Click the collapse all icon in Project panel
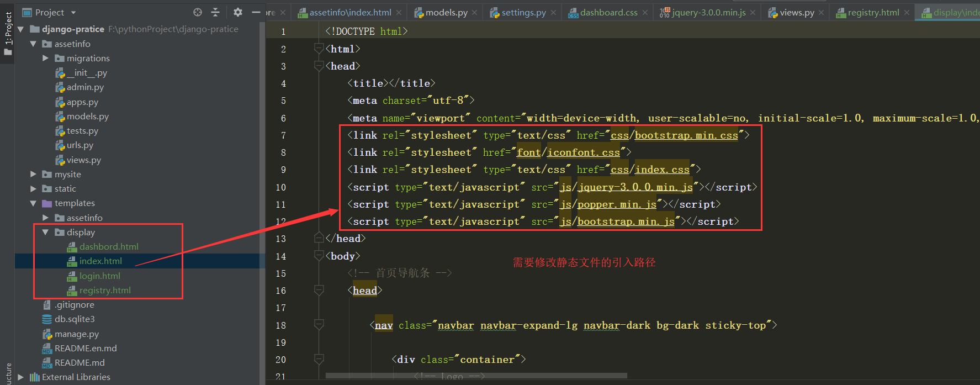 pos(215,12)
